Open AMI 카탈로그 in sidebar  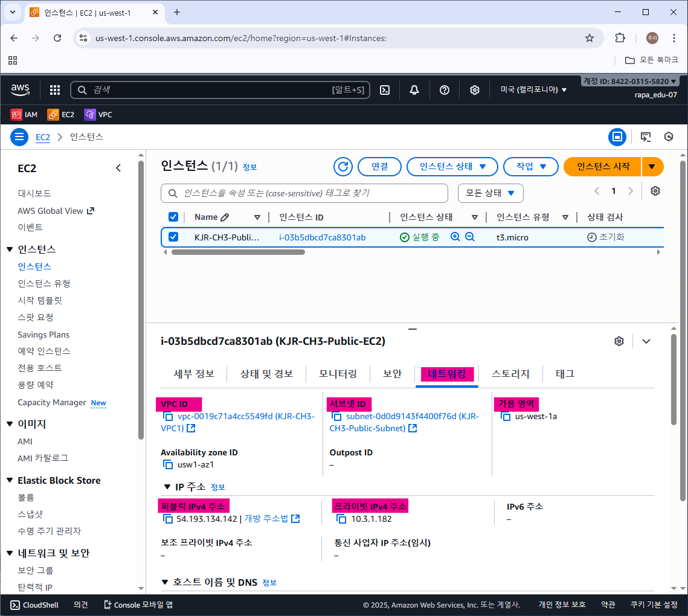(x=43, y=458)
